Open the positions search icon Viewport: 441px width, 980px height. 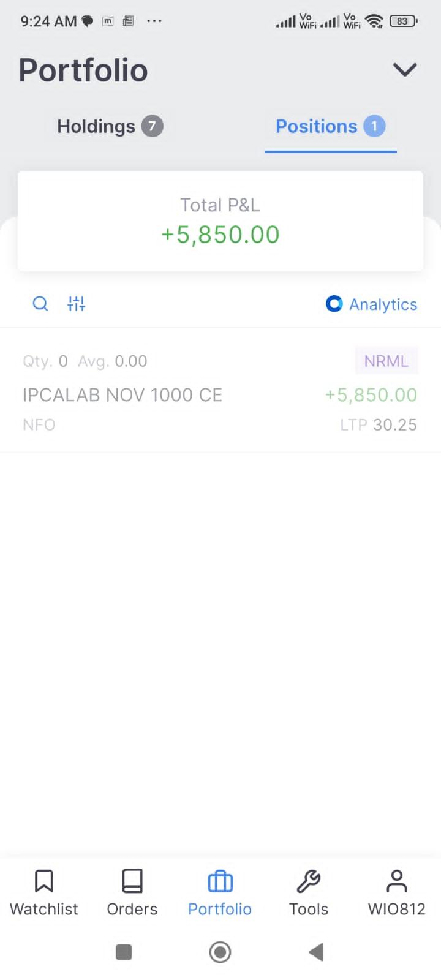click(x=40, y=304)
